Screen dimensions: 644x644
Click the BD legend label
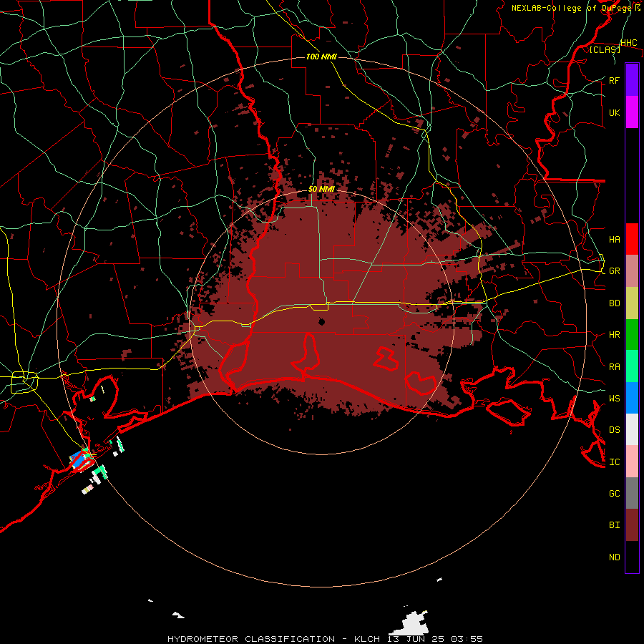[614, 303]
